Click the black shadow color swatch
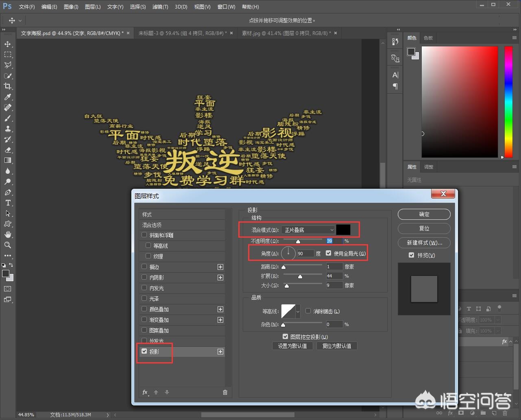521x420 pixels. [343, 230]
